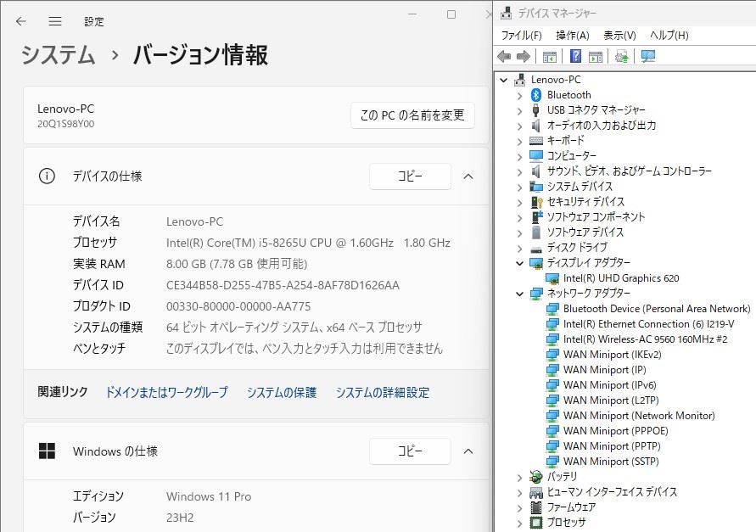Click the ヒューマン インターフェイス デバイス icon
The height and width of the screenshot is (532, 756).
click(x=536, y=492)
